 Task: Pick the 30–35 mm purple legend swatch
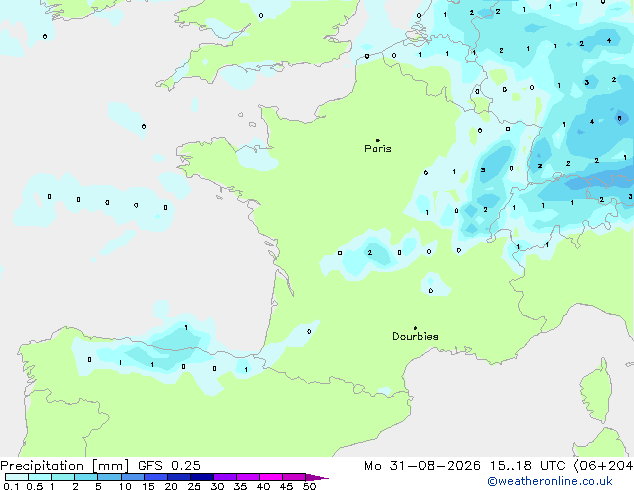click(224, 477)
